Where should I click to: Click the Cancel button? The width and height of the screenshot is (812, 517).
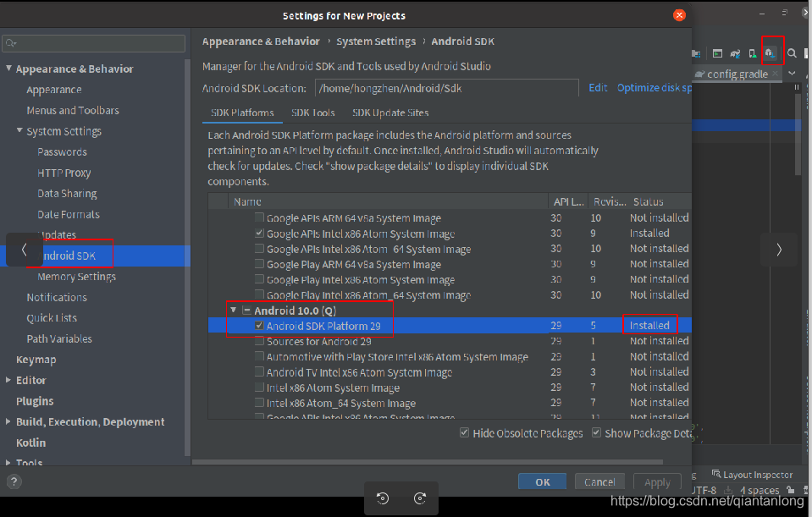599,481
